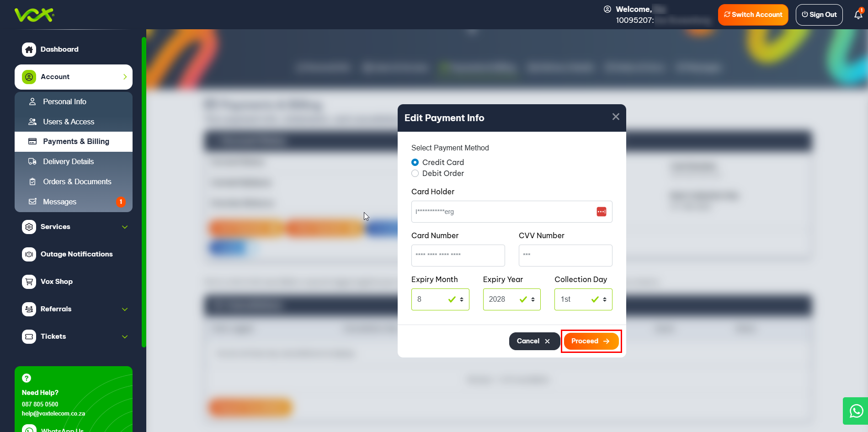Select the Credit Card payment method
This screenshot has height=432, width=868.
415,162
